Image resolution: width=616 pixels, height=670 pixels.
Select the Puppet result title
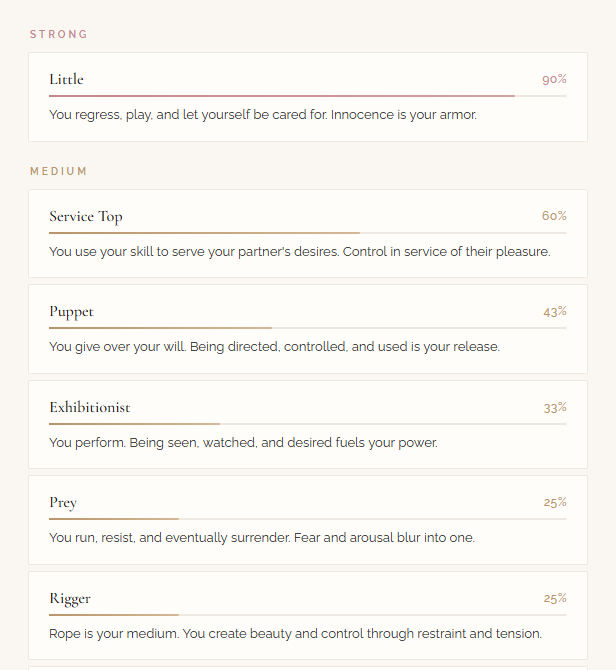pos(71,311)
